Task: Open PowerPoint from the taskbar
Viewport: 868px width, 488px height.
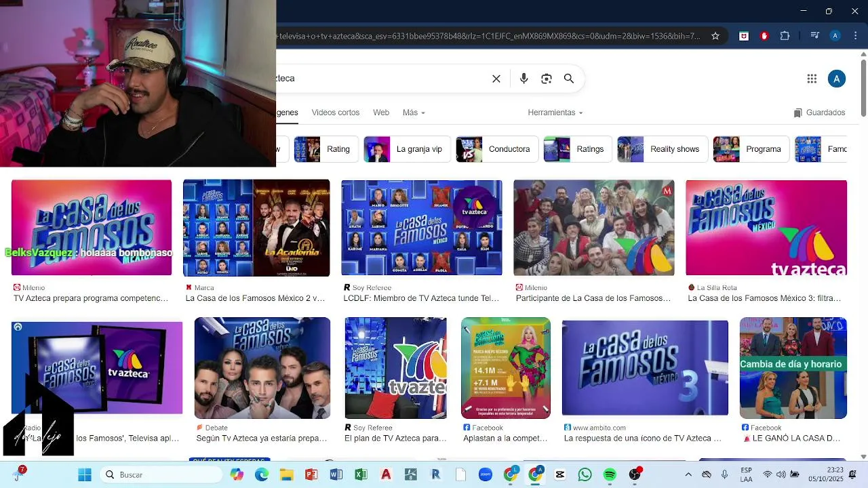Action: click(x=311, y=474)
